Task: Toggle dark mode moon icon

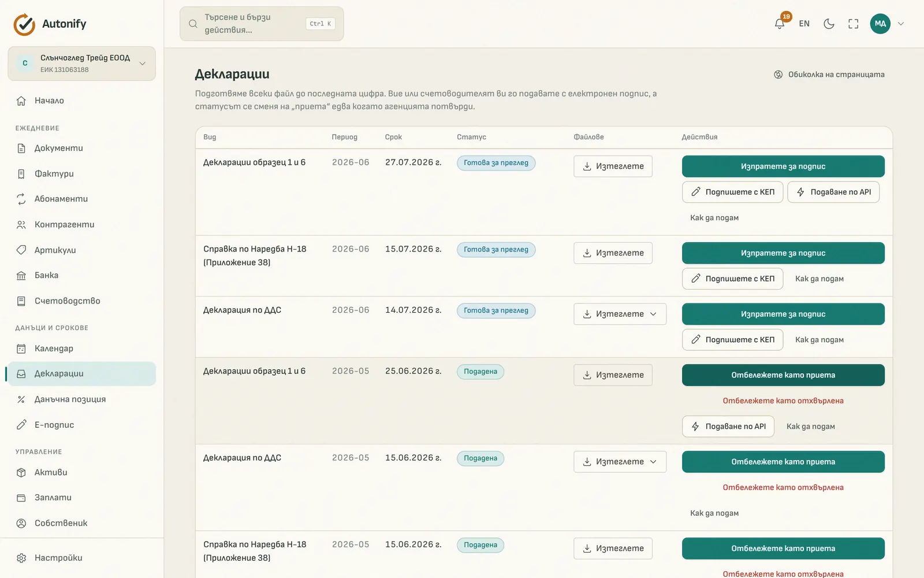Action: point(829,24)
